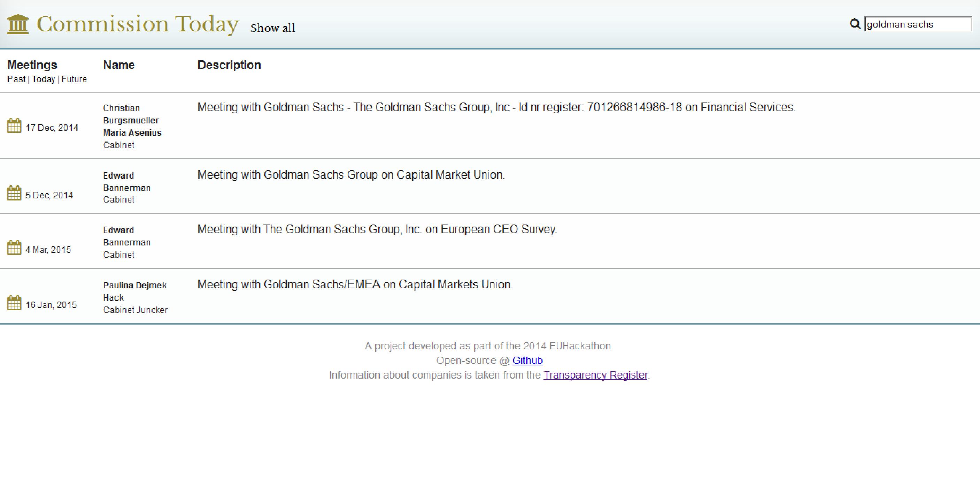Click name Maria Asenius

click(x=132, y=133)
